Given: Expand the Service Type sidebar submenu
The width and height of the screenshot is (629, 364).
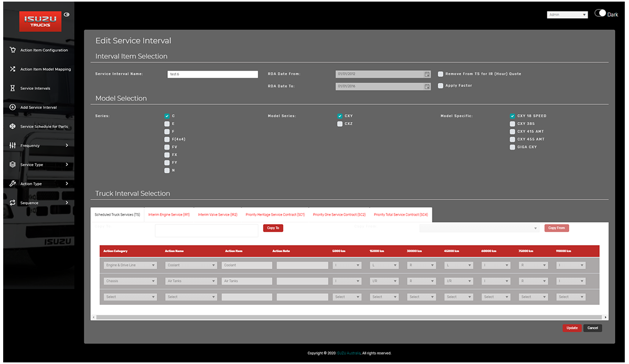Looking at the screenshot, I should point(67,165).
